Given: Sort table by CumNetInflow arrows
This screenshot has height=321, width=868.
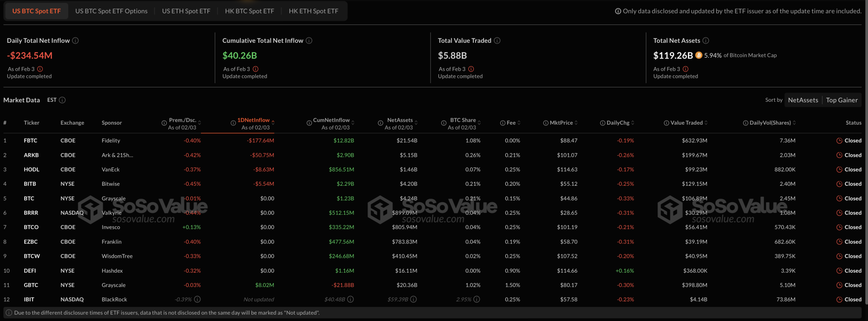Looking at the screenshot, I should click(353, 123).
